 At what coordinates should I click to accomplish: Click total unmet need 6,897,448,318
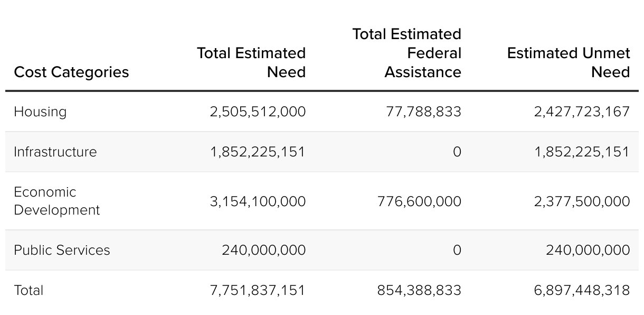pyautogui.click(x=582, y=290)
